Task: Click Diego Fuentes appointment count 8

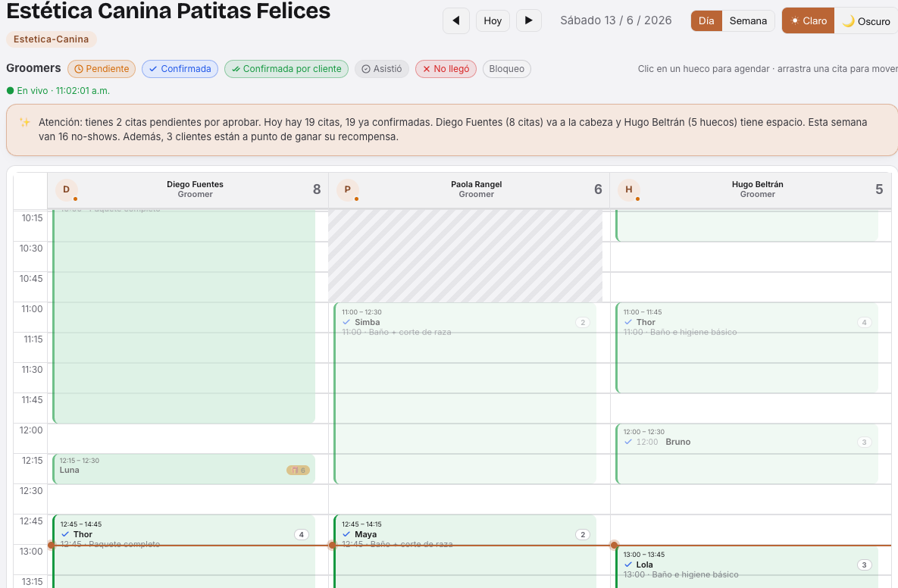Action: 317,189
